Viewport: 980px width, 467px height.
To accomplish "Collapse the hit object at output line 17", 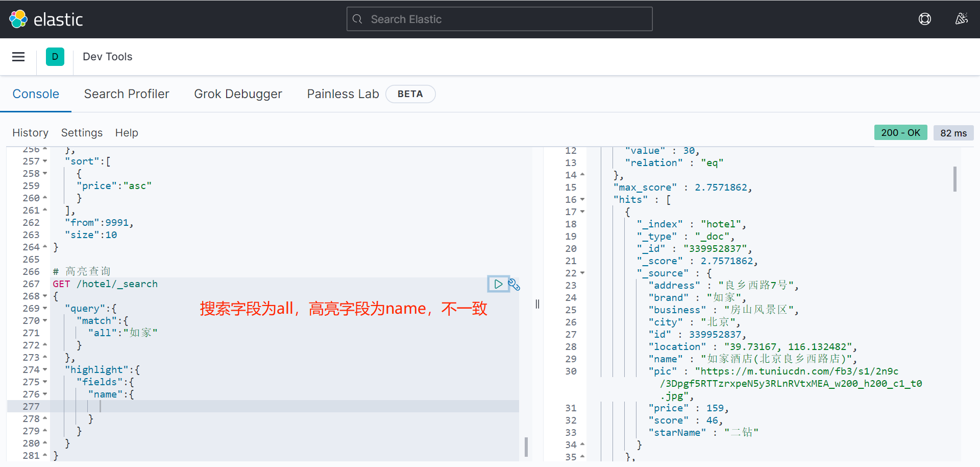I will 582,212.
